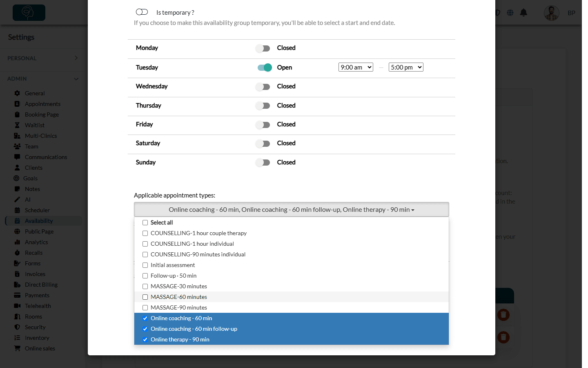
Task: Click the Scheduler calendar icon
Action: click(17, 210)
